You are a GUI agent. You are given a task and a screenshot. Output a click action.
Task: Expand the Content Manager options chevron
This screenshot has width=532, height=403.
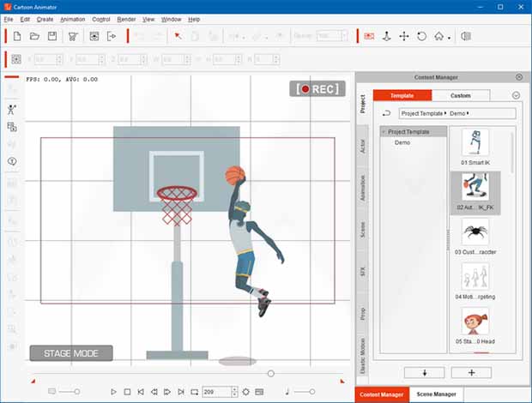[516, 95]
